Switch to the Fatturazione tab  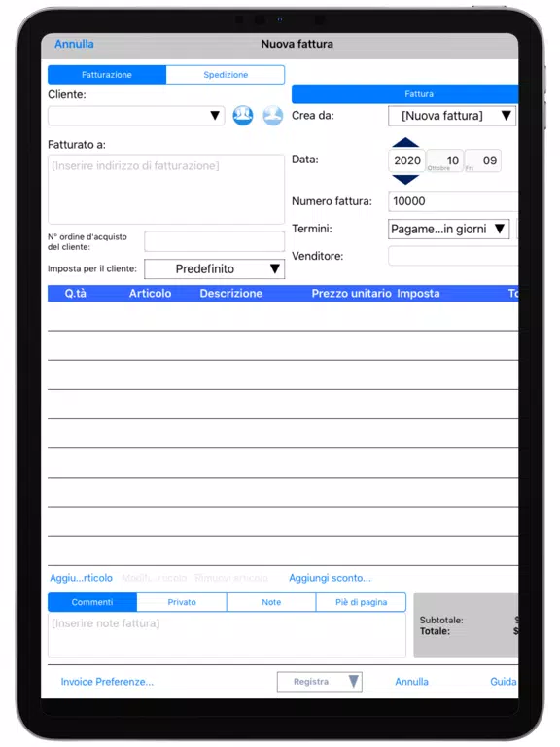point(107,75)
